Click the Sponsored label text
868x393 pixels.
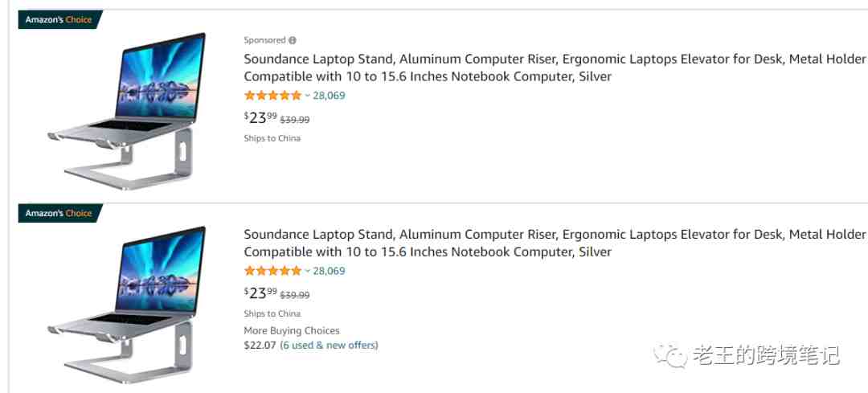point(264,40)
